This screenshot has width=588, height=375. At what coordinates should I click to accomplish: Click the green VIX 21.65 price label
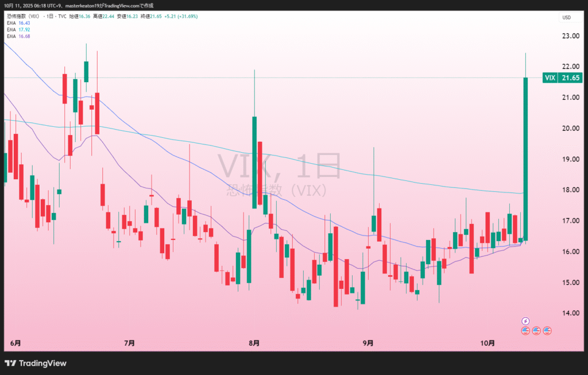[562, 78]
